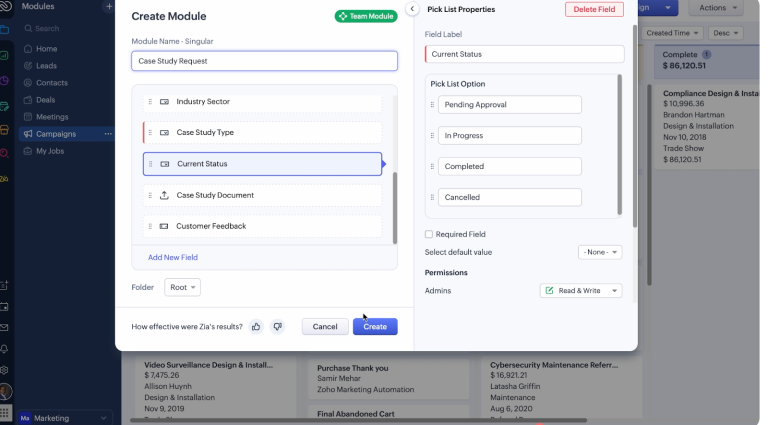Click the Delete Field button
Viewport: 768px width, 425px height.
coord(594,9)
